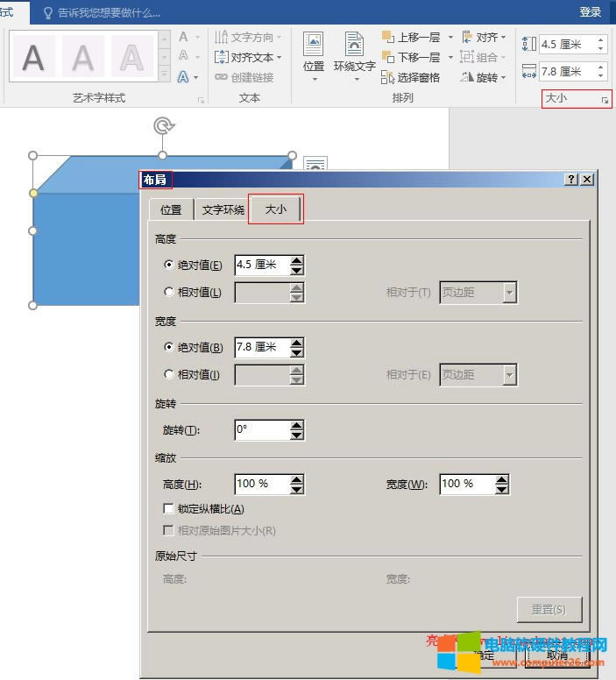Open 文字方向 text direction menu
This screenshot has height=680, width=616.
248,38
